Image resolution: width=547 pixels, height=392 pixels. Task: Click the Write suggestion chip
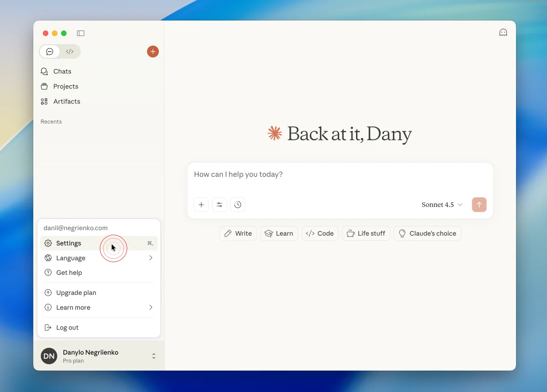coord(238,233)
